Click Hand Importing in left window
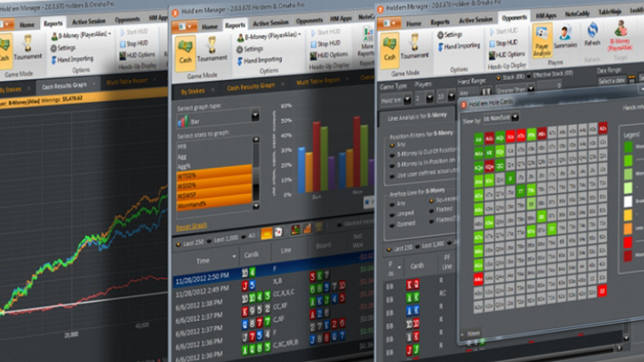 pos(72,59)
